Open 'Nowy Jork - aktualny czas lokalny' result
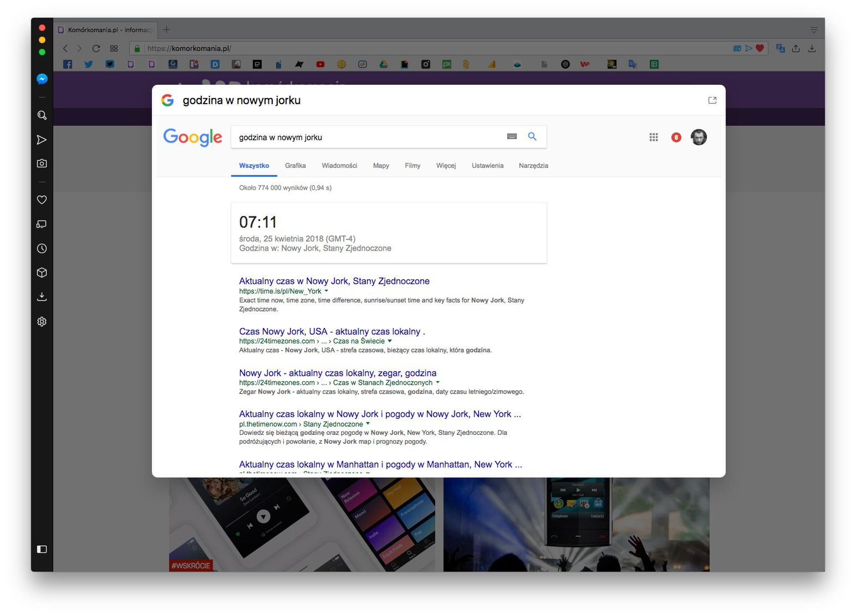856x616 pixels. click(x=338, y=373)
